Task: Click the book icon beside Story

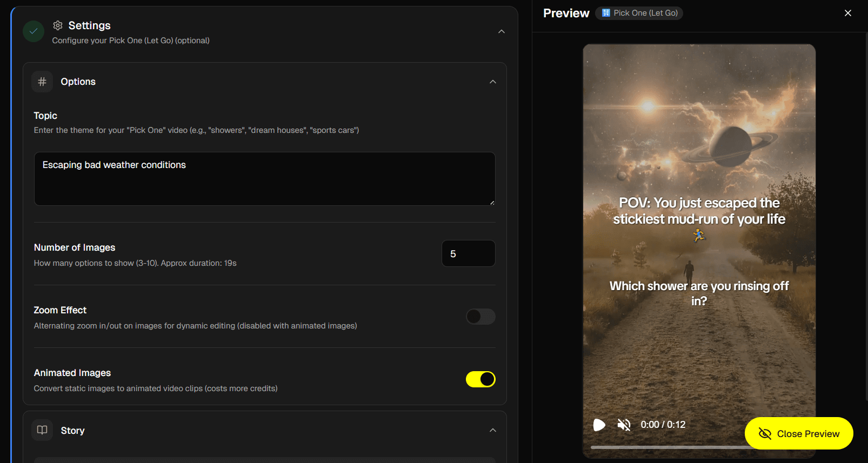Action: [x=42, y=430]
